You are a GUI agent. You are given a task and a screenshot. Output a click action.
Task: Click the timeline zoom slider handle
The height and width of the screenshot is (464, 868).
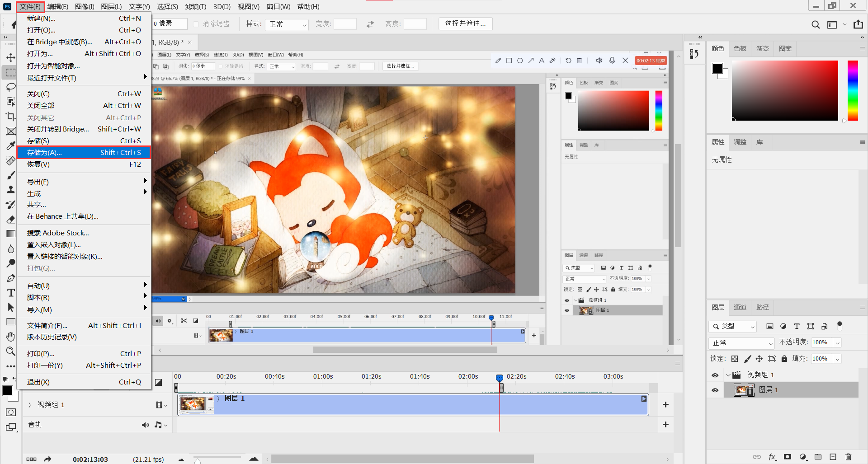pyautogui.click(x=198, y=461)
